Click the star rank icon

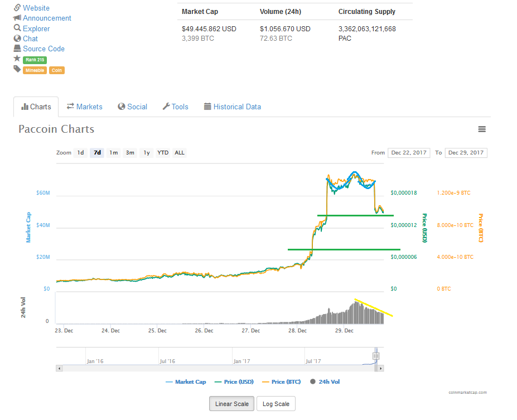coord(17,59)
